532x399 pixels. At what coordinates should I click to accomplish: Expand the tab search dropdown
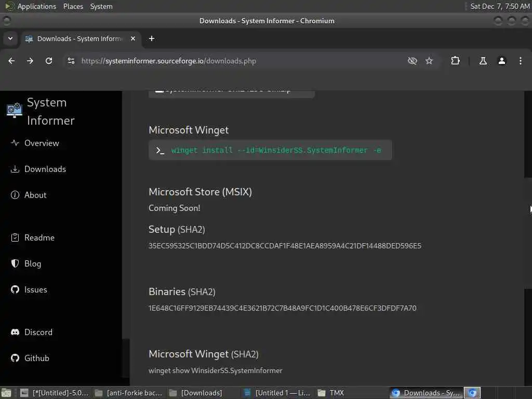click(10, 38)
